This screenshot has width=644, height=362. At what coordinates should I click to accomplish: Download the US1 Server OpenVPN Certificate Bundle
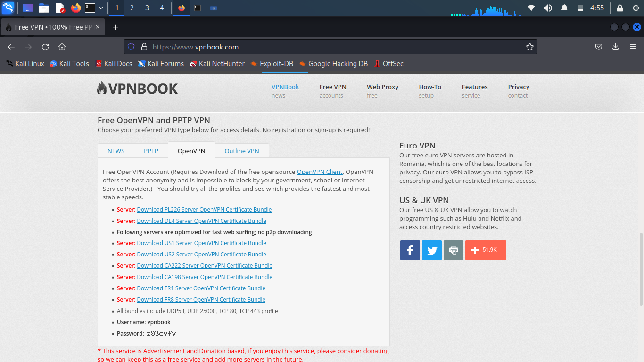coord(201,243)
